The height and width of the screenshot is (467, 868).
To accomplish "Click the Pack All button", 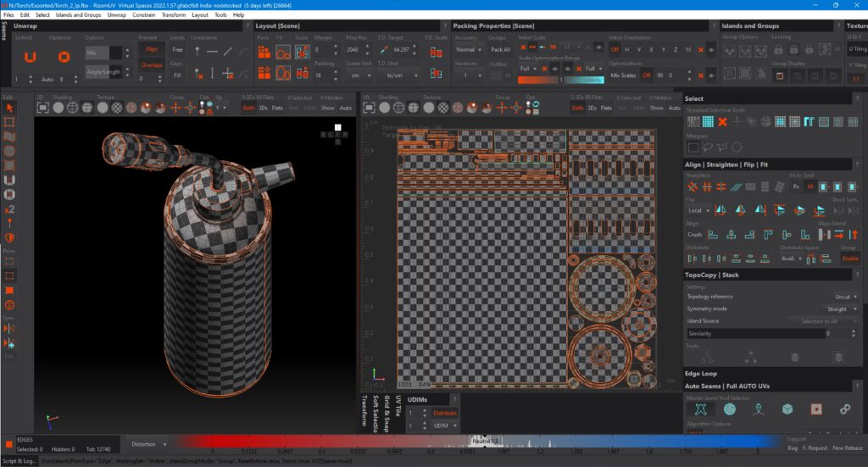I will click(x=500, y=50).
